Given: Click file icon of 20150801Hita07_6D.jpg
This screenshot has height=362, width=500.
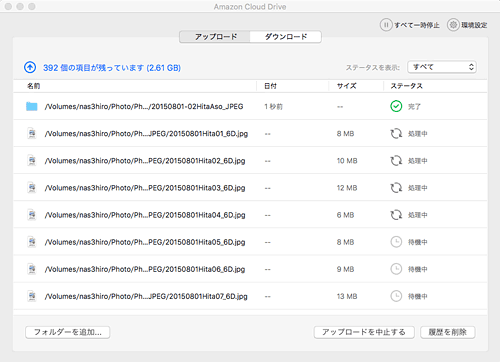Looking at the screenshot, I should (32, 296).
